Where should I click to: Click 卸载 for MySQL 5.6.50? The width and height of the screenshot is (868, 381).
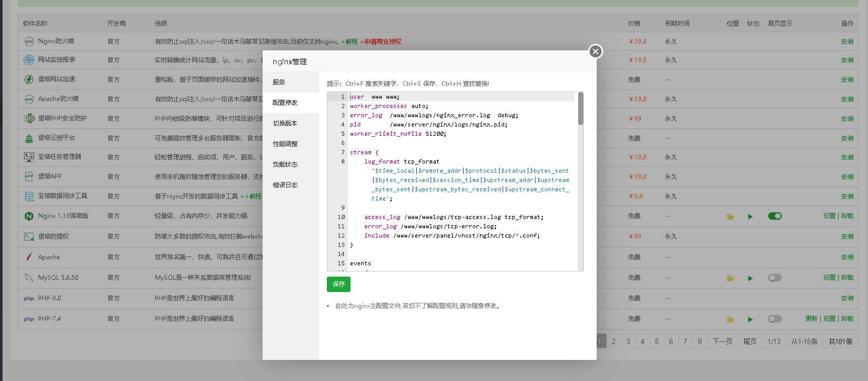click(847, 278)
